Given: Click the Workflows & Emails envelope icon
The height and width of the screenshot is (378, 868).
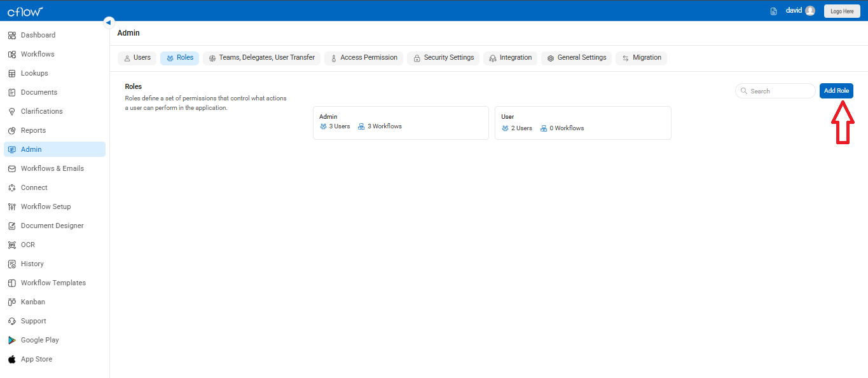Looking at the screenshot, I should [12, 168].
